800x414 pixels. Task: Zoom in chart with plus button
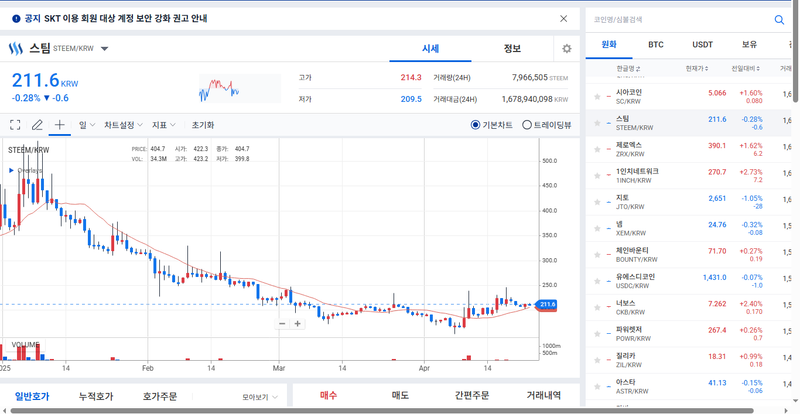[297, 324]
